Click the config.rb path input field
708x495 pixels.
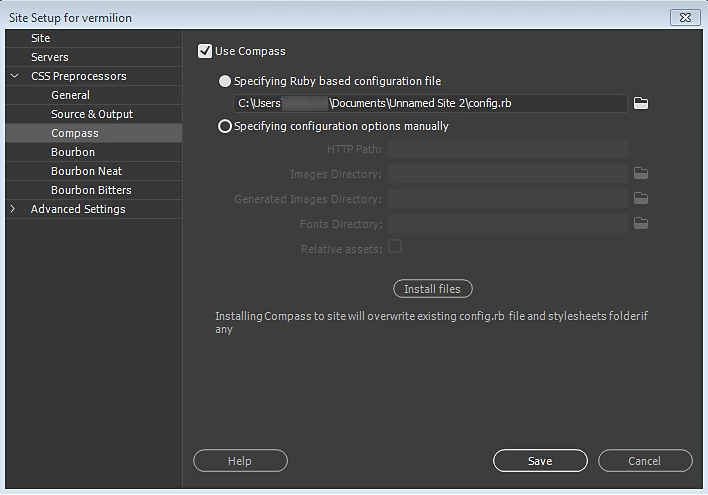pyautogui.click(x=430, y=103)
